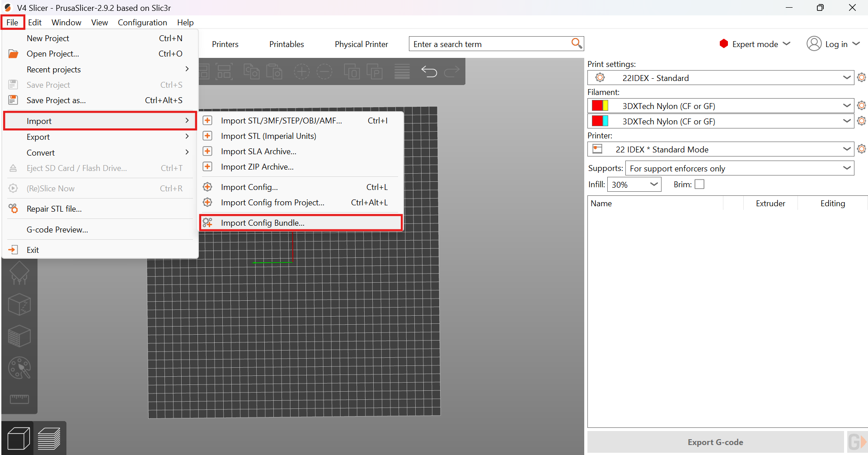
Task: Click the search magnifier icon
Action: [577, 43]
